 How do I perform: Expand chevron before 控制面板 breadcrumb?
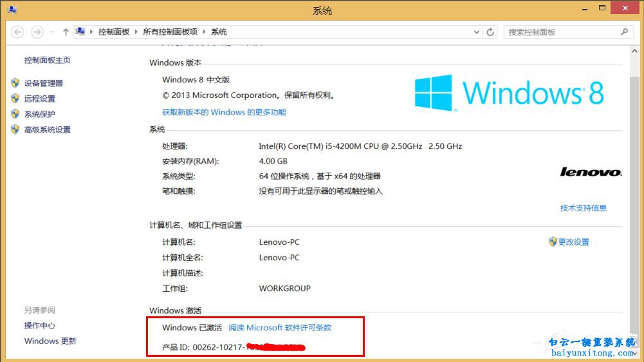coord(91,32)
